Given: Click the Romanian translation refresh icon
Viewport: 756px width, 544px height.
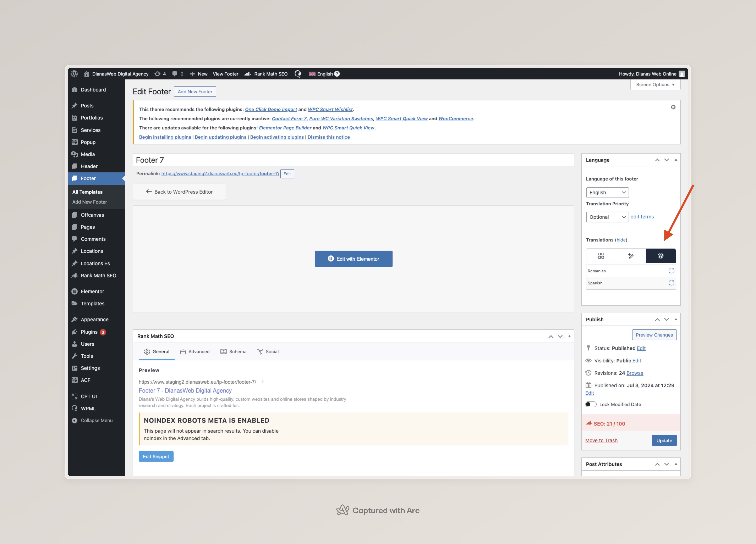Looking at the screenshot, I should [671, 271].
